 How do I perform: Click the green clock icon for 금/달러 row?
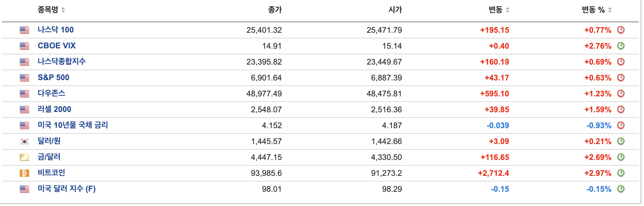[621, 157]
